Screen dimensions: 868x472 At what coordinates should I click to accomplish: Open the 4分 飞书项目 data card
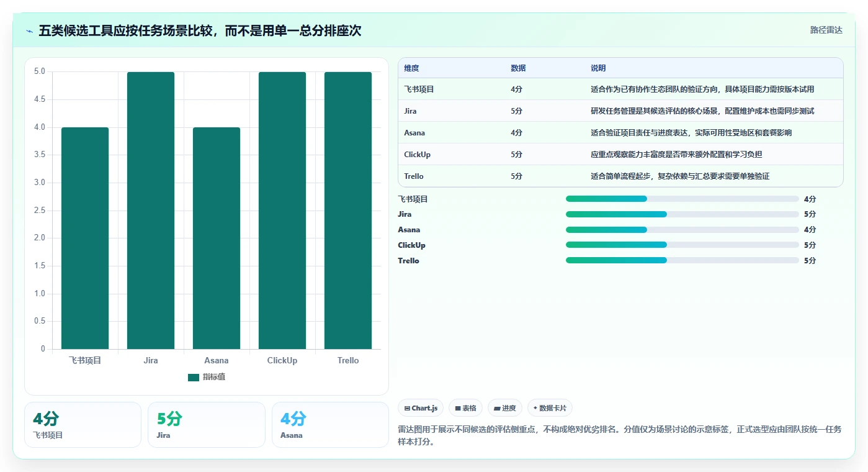tap(83, 425)
